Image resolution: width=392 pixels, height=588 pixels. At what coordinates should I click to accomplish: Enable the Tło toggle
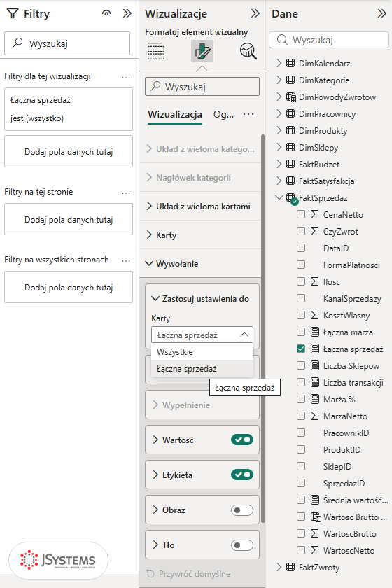242,545
